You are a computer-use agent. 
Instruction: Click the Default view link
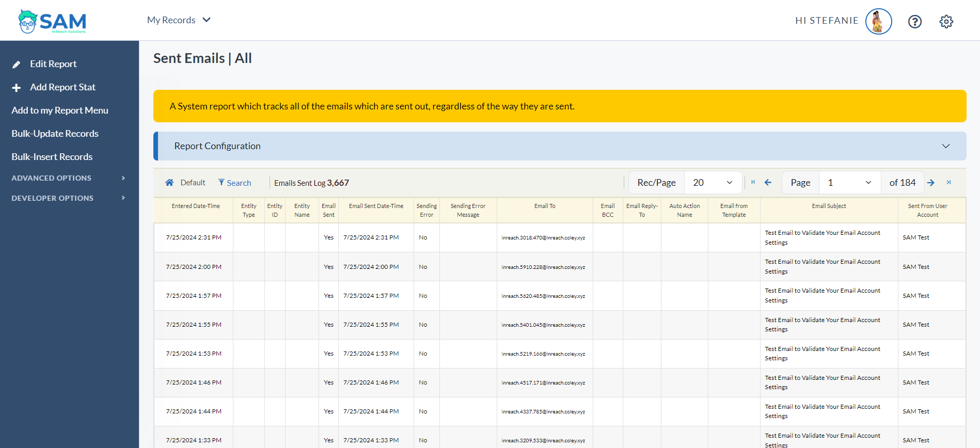point(193,183)
